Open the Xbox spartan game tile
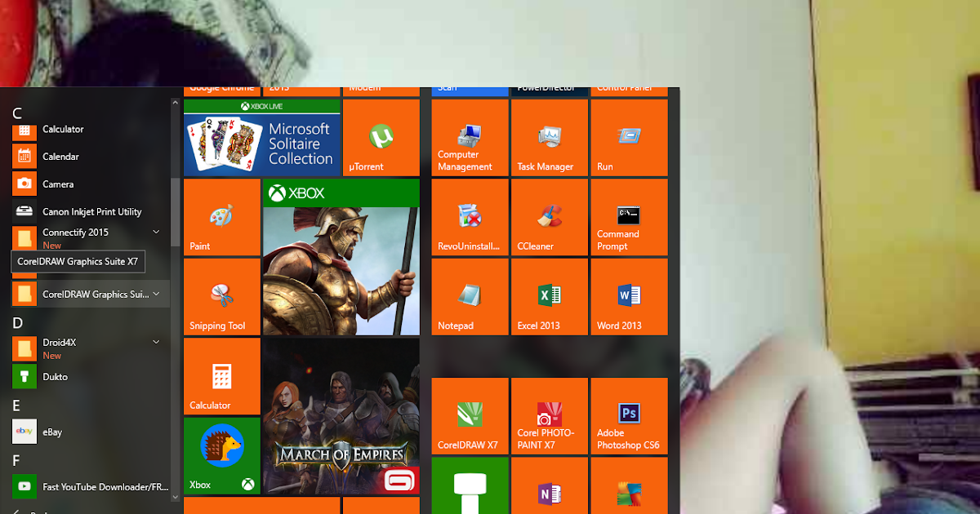The width and height of the screenshot is (980, 514). (x=341, y=257)
